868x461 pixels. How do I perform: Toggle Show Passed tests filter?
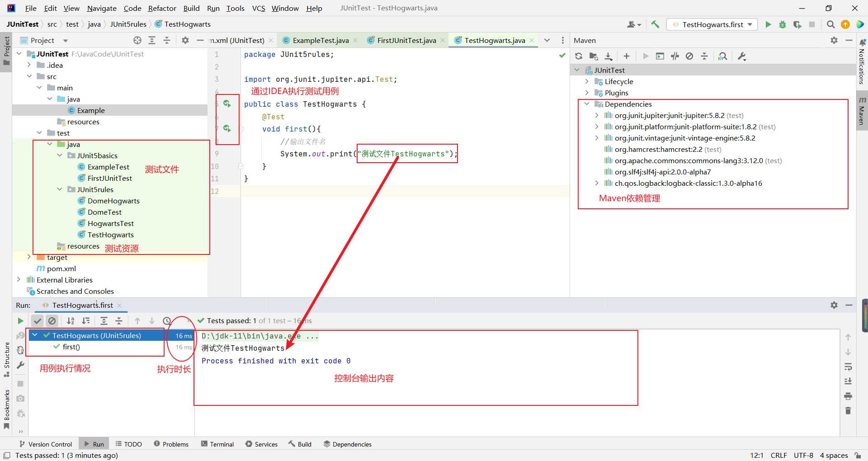tap(38, 321)
